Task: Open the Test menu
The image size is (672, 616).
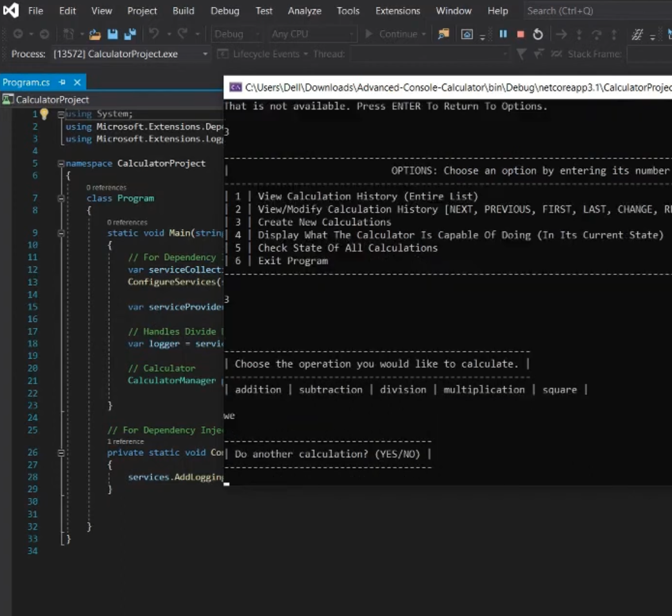Action: [x=264, y=11]
